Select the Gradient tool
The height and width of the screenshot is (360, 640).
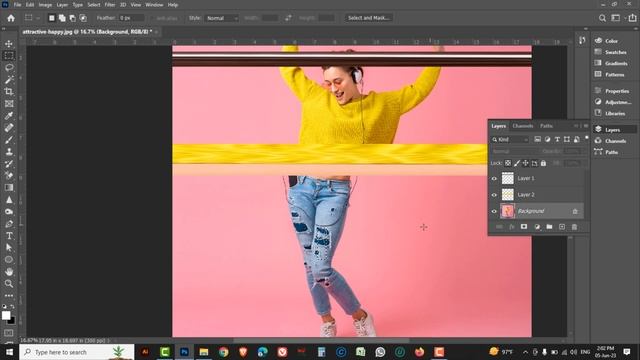(x=9, y=188)
